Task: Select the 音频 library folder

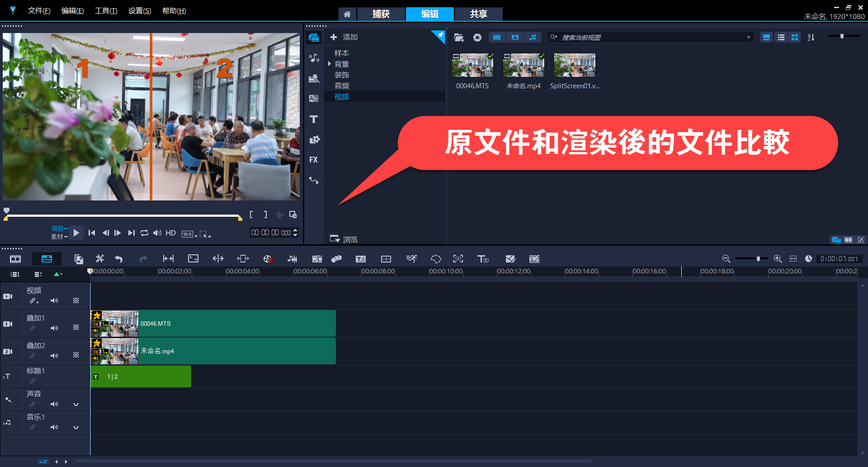Action: (341, 86)
